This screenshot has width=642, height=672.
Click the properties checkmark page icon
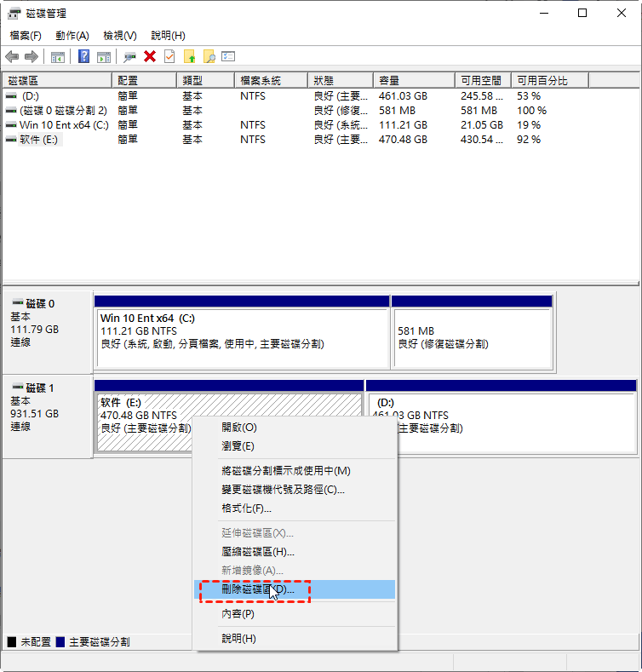[169, 56]
